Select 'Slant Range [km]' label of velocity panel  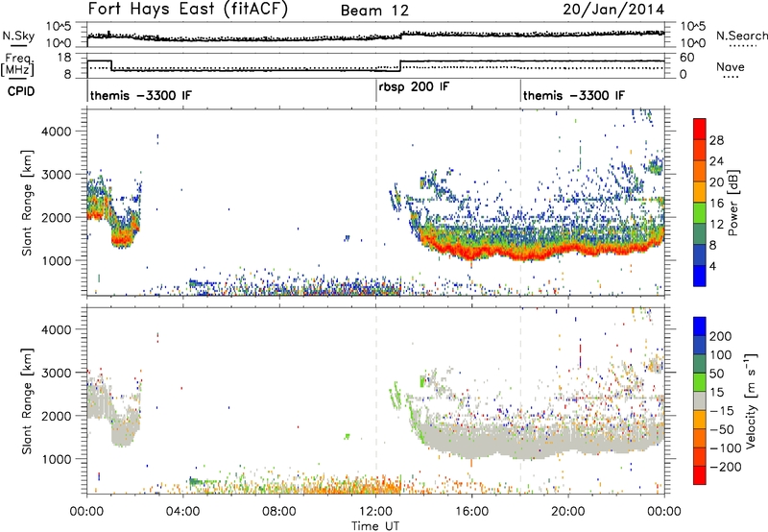tap(27, 401)
